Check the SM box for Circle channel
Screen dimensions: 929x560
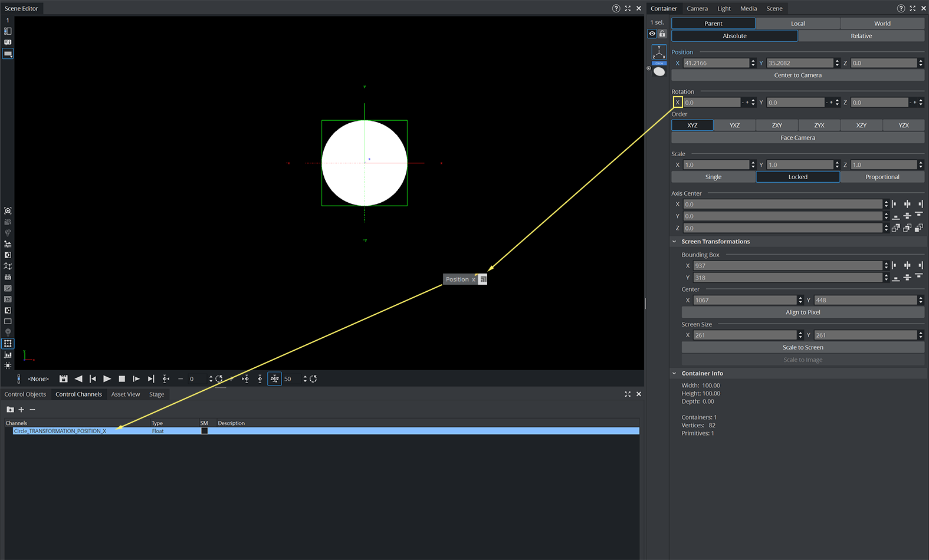point(204,431)
